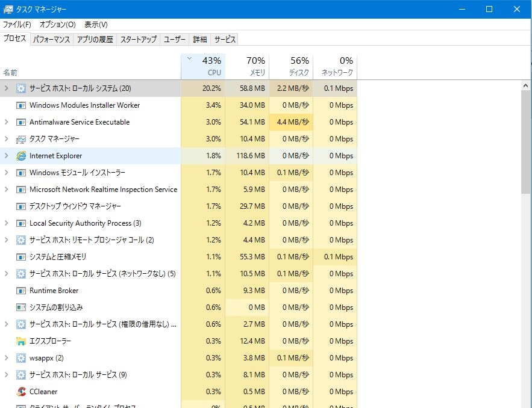Click the Windows モジュール インストーラー icon
This screenshot has width=532, height=408.
click(21, 173)
